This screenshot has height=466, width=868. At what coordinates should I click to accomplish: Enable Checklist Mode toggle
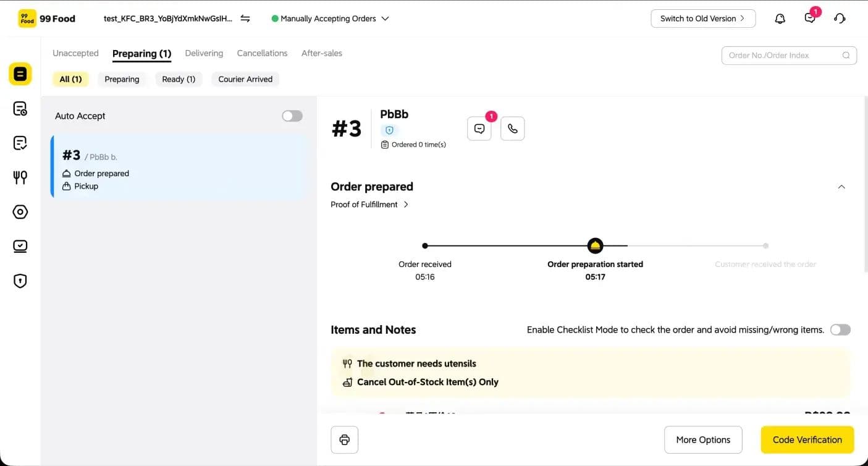[x=840, y=329]
